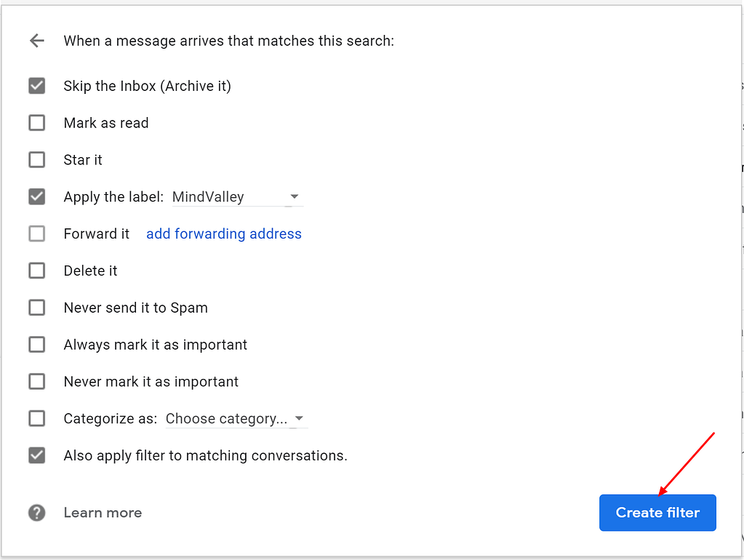
Task: Toggle the Apply the label checkbox
Action: click(37, 196)
